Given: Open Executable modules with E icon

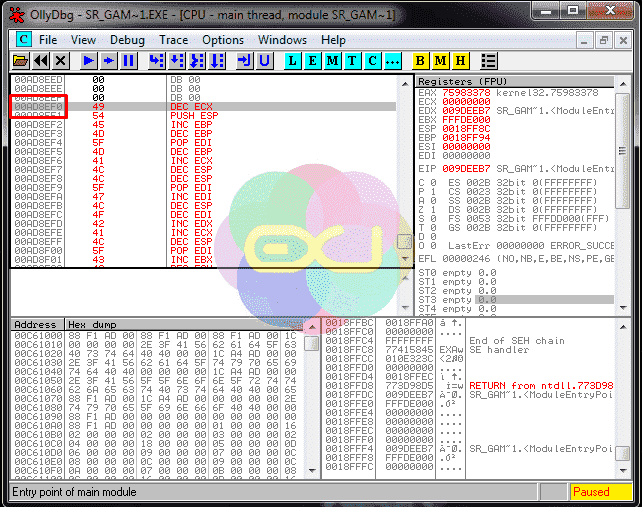Looking at the screenshot, I should coord(312,61).
